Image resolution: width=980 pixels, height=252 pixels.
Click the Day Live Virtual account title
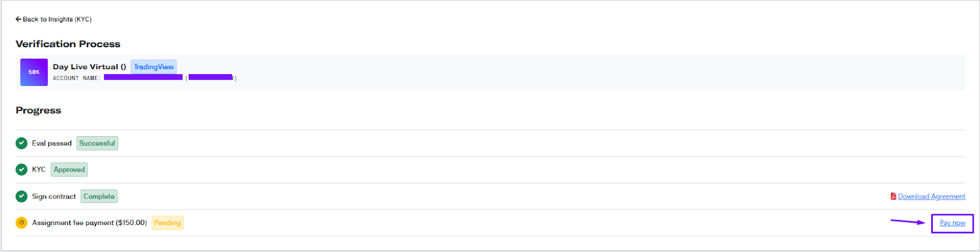[x=89, y=67]
